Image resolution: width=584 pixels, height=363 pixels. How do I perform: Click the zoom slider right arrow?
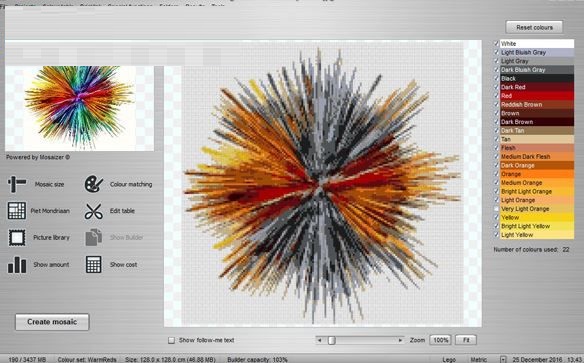coord(400,340)
